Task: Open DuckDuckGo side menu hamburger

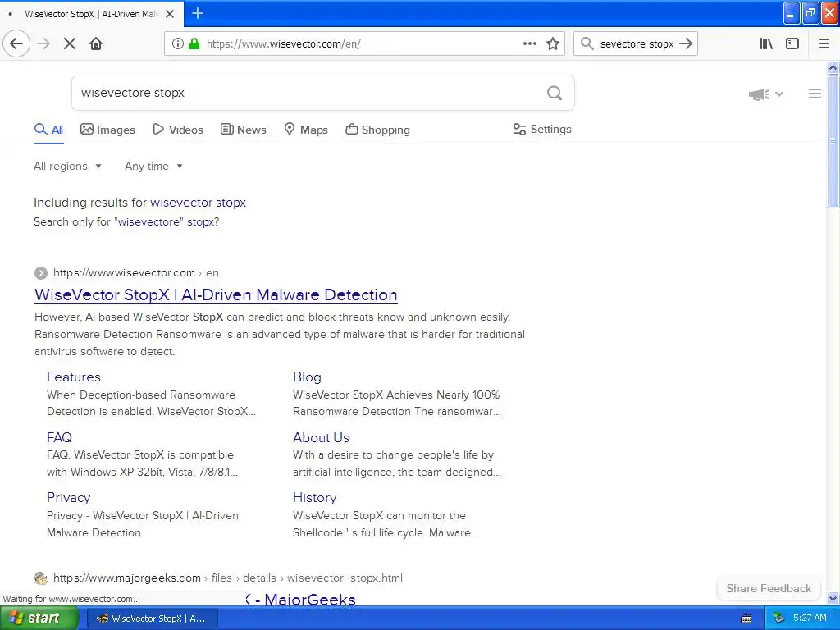Action: coord(815,94)
